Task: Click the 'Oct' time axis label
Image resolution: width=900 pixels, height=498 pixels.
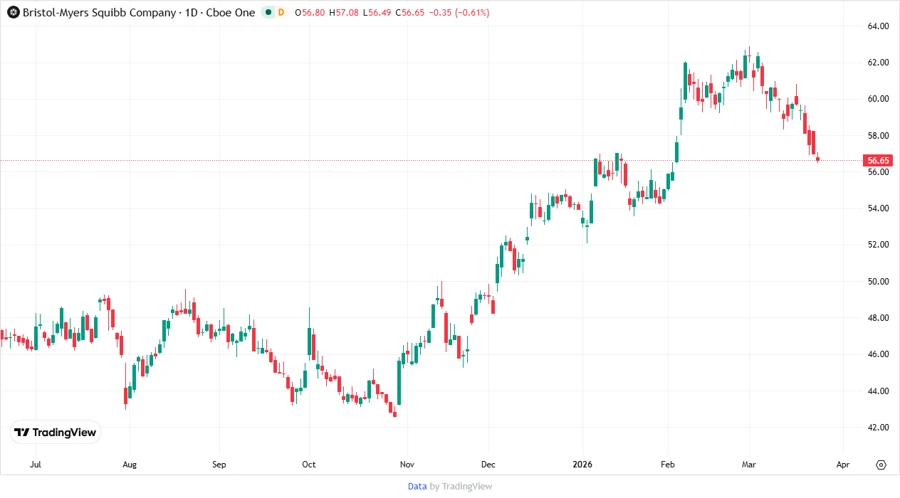Action: point(309,464)
